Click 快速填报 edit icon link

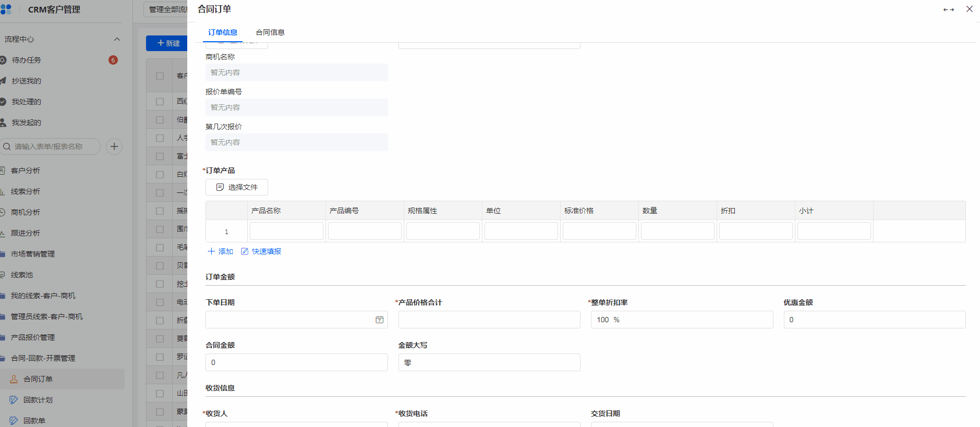261,251
